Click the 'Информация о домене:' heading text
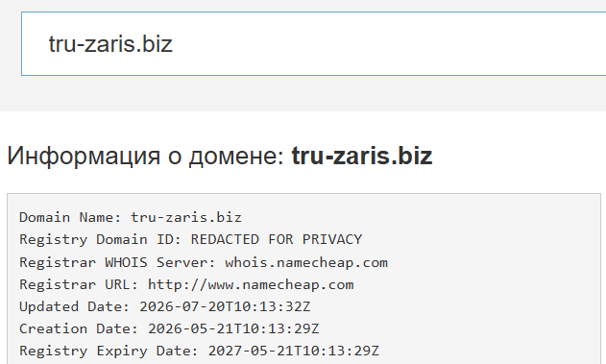 pos(146,157)
